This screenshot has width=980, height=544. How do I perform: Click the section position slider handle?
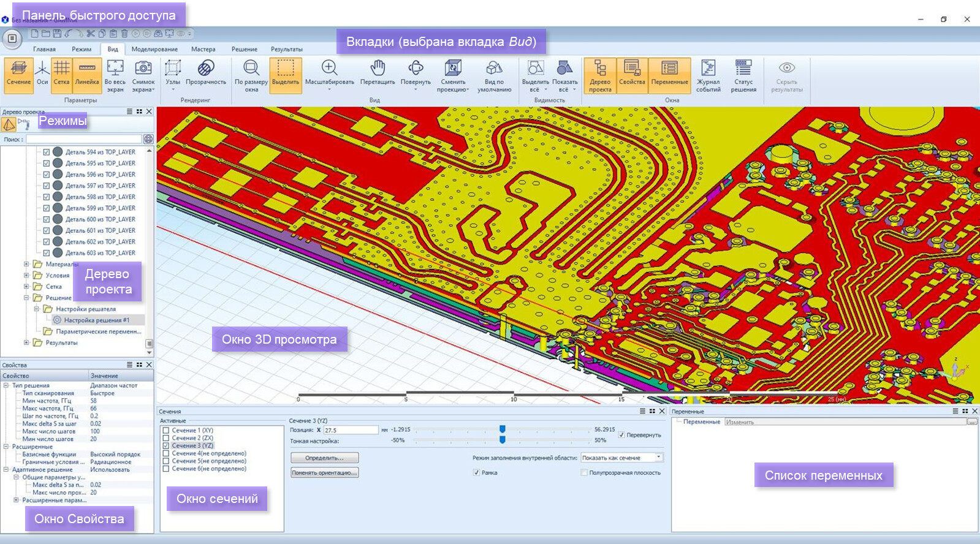503,429
